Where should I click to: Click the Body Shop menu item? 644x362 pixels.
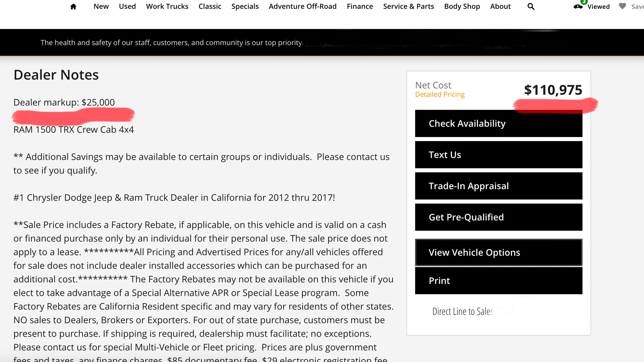click(x=462, y=7)
